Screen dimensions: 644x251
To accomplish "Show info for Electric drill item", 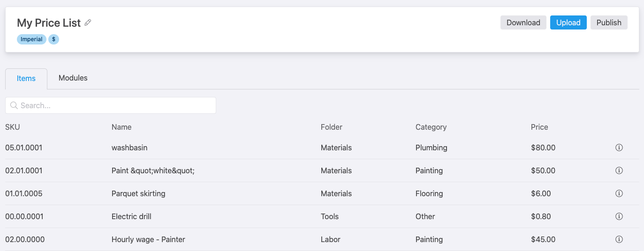I will pos(619,216).
